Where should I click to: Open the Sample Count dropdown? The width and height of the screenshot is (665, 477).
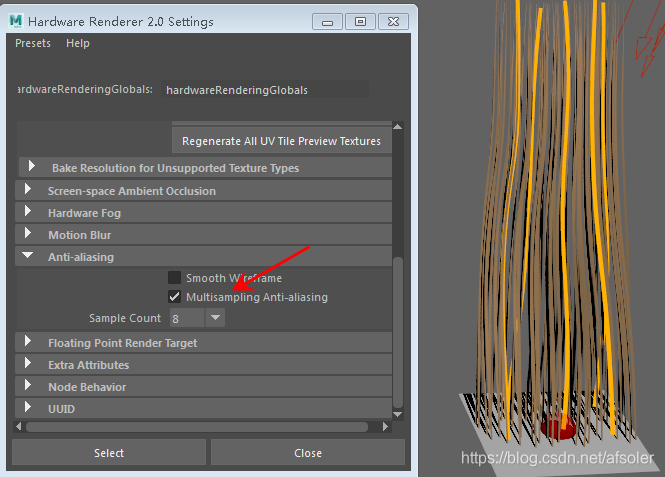215,318
